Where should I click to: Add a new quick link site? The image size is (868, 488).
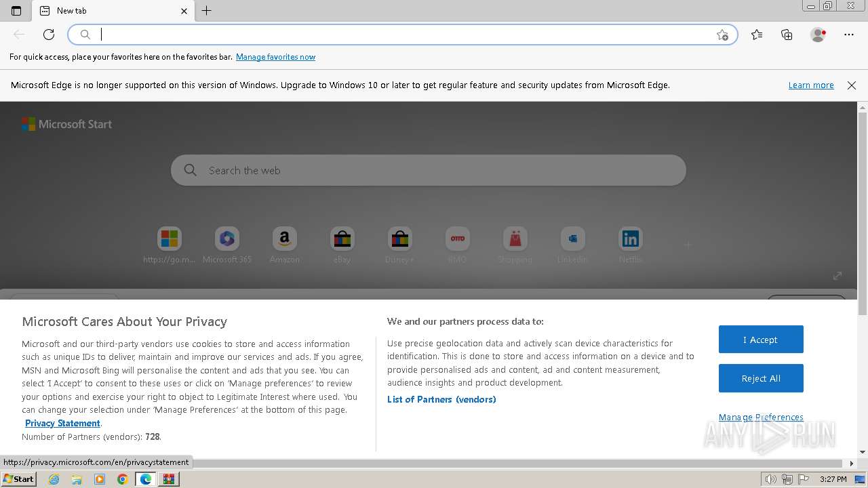point(688,245)
